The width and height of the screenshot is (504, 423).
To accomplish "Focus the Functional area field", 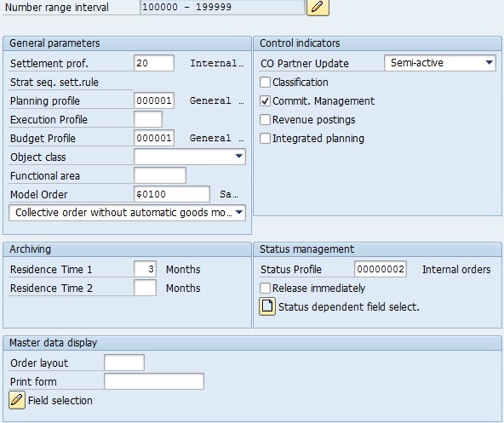I will click(x=160, y=175).
